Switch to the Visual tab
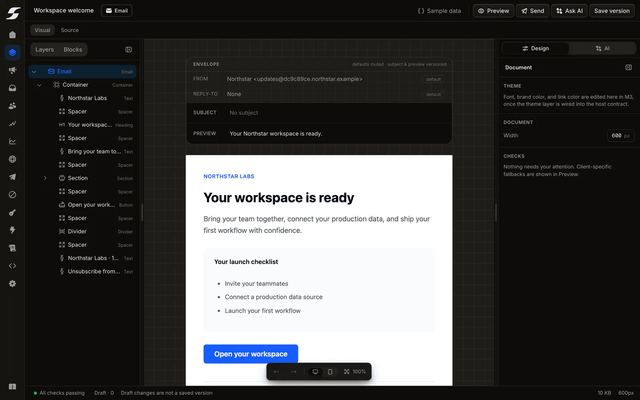This screenshot has height=400, width=640. (42, 30)
